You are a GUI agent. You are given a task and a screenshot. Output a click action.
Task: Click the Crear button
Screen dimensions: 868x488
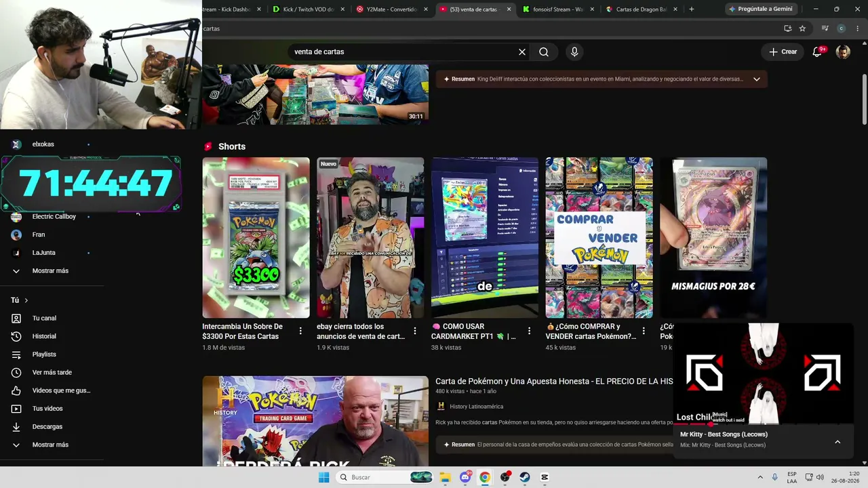(x=783, y=52)
